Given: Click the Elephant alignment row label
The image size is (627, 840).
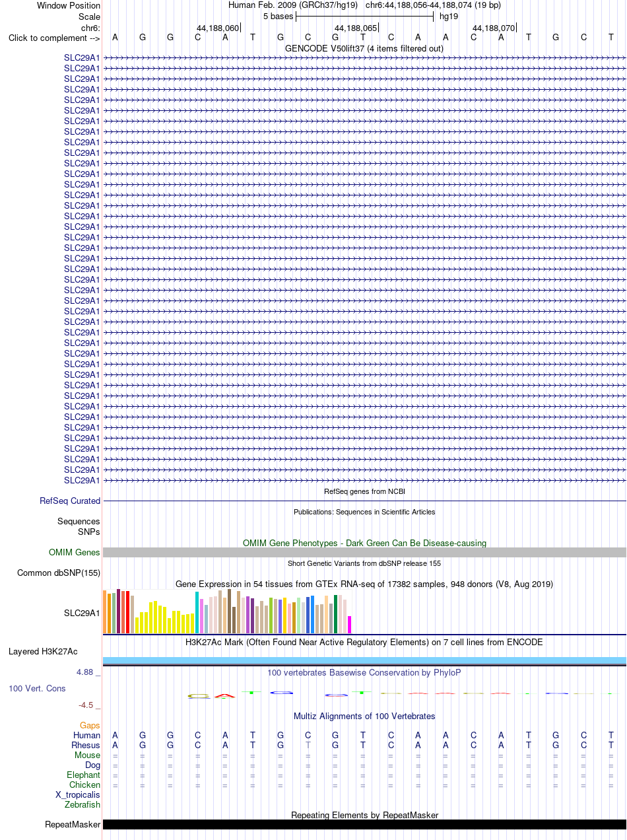Looking at the screenshot, I should coord(84,775).
